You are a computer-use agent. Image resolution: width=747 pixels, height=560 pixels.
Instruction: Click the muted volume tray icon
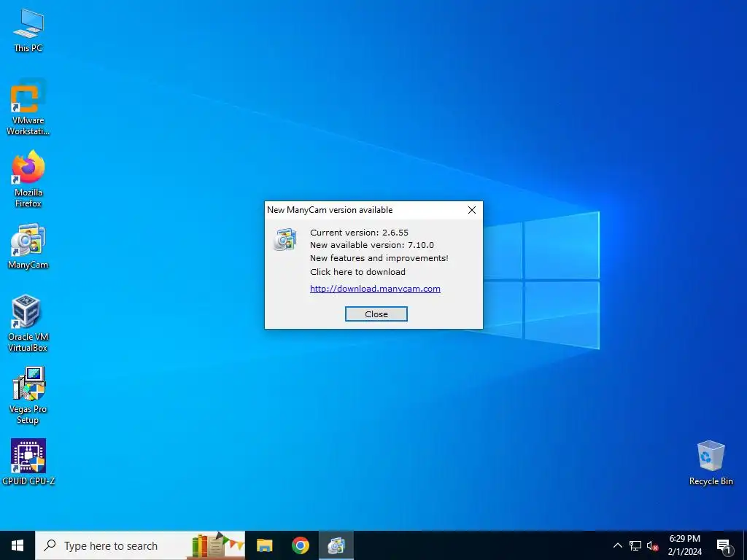[653, 545]
